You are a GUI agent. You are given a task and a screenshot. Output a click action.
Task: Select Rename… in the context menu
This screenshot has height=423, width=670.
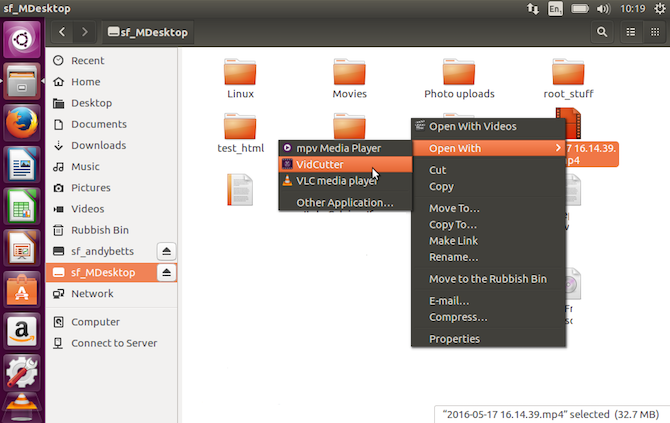pos(489,257)
